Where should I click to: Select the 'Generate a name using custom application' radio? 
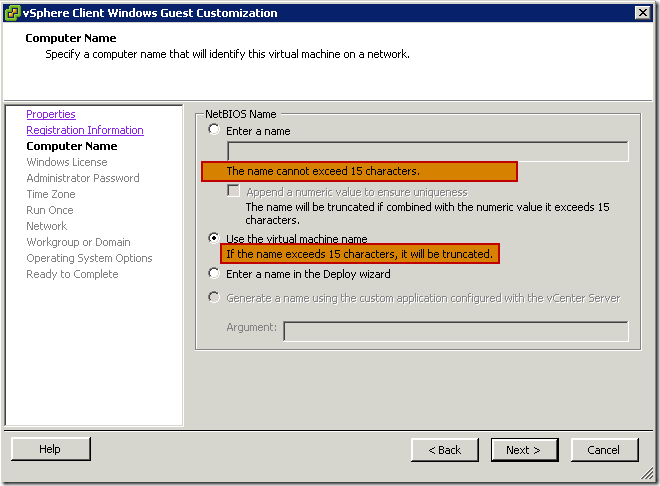(214, 297)
